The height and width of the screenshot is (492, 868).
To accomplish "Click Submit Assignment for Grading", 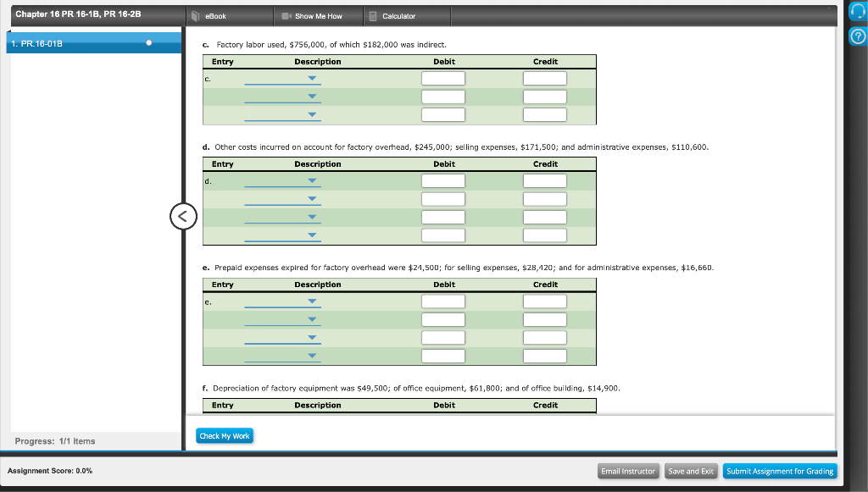I will point(780,471).
